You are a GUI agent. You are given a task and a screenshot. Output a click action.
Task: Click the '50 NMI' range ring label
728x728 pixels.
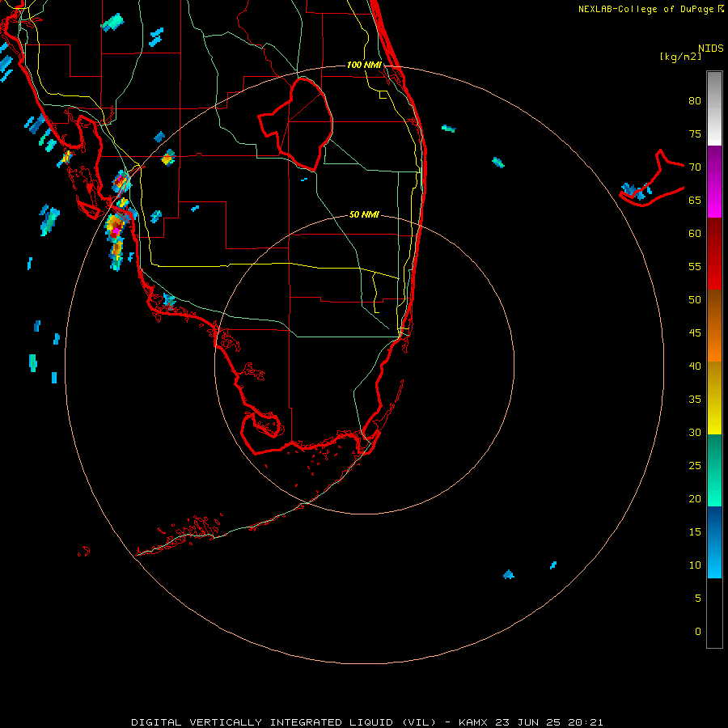(364, 214)
